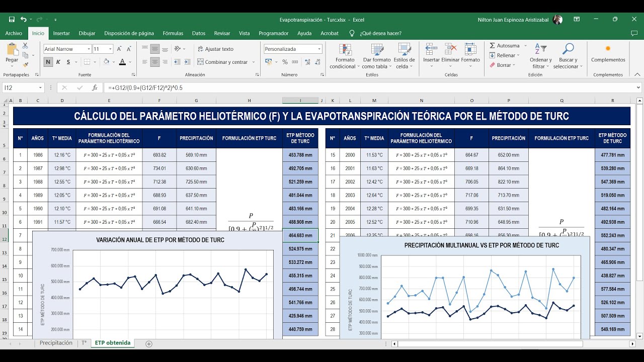Click the fill color paint bucket

pos(106,62)
